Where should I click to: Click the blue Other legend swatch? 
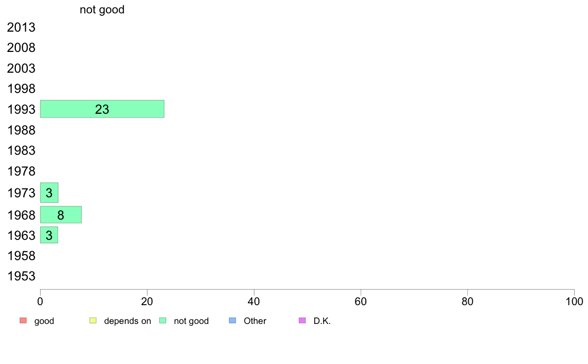tap(233, 320)
